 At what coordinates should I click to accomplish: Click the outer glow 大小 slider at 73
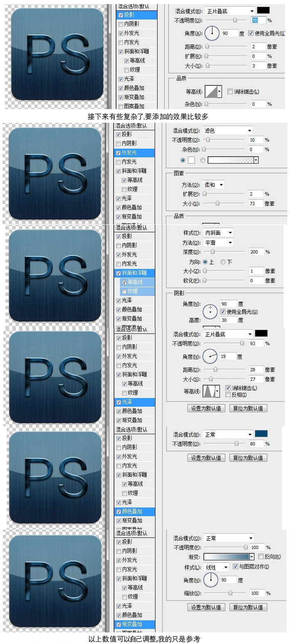tap(224, 204)
